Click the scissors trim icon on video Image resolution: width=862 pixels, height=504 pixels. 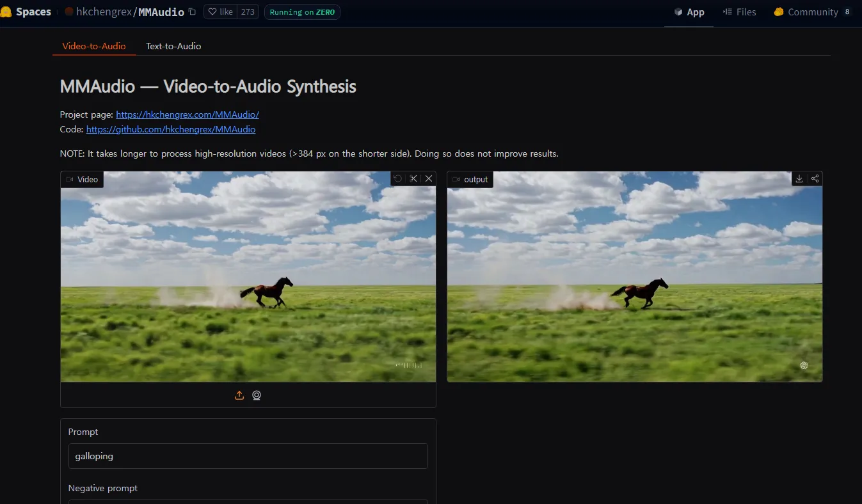pyautogui.click(x=413, y=179)
